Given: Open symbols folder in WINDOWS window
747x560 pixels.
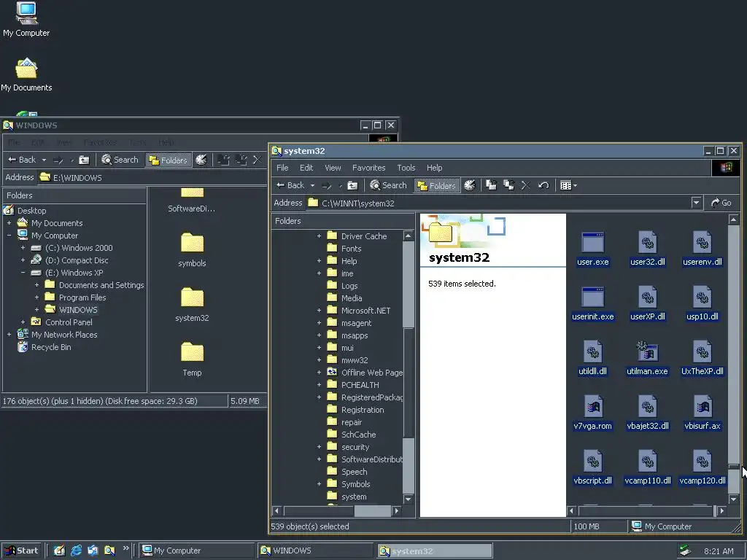Looking at the screenshot, I should [x=192, y=249].
